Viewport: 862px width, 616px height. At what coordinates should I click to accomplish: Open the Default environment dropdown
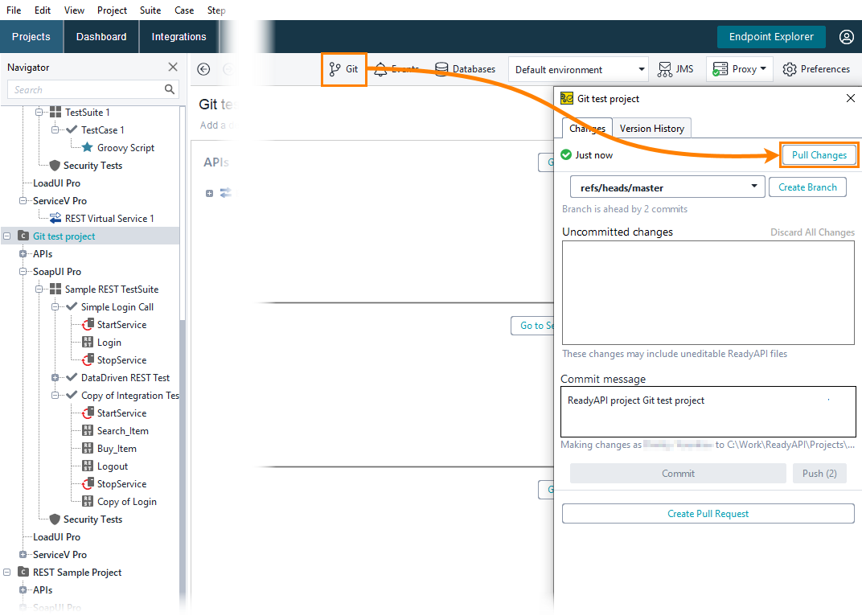(578, 70)
